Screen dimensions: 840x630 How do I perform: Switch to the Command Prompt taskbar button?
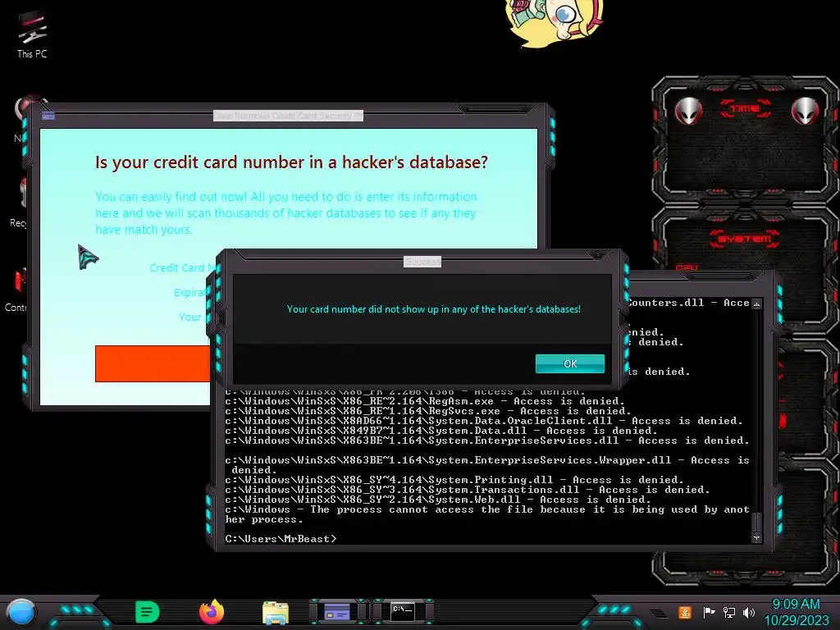pos(402,611)
